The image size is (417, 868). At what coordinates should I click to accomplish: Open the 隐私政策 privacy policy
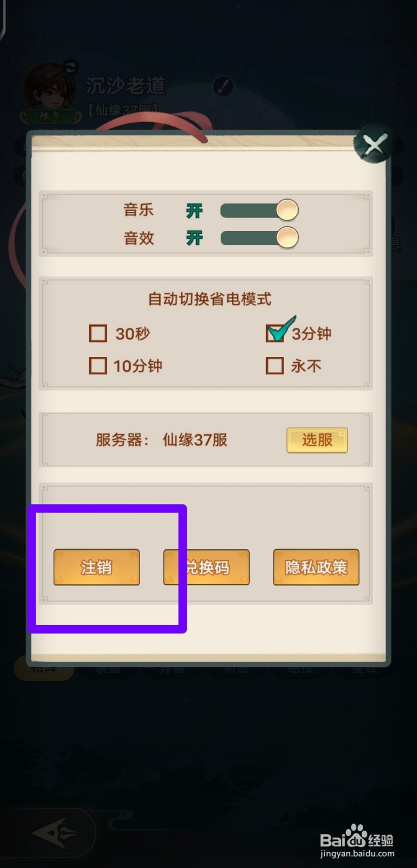point(316,567)
